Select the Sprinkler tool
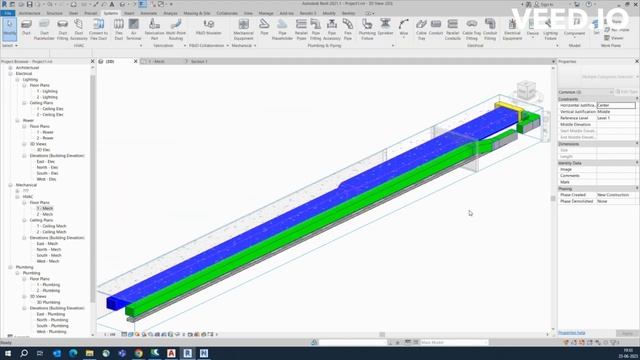 click(x=385, y=28)
